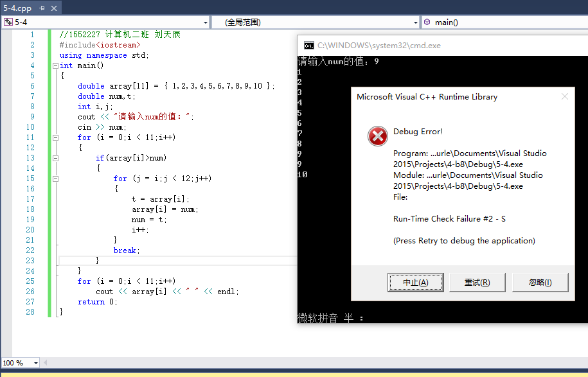This screenshot has width=588, height=377.
Task: Click the 忽略(I) ignore button
Action: [x=540, y=282]
